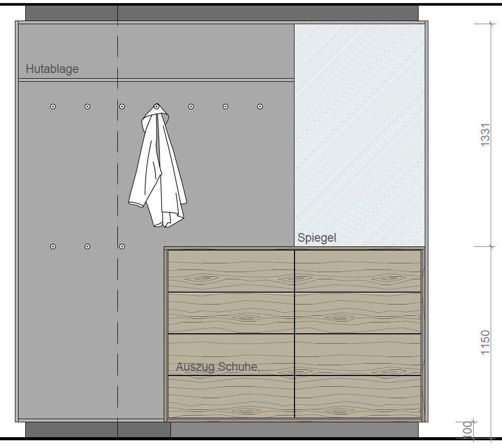Screen dimensions: 502x448
Task: Click the Hutablage label text
Action: tap(52, 69)
